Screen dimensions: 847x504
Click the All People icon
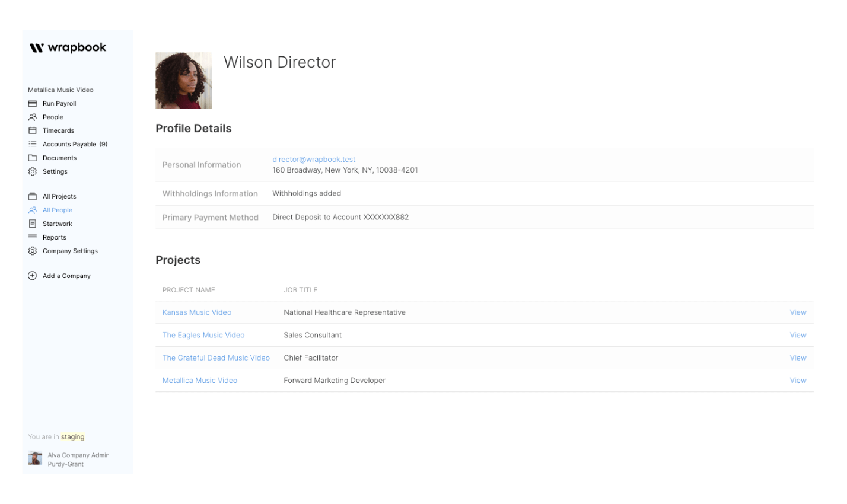(33, 210)
